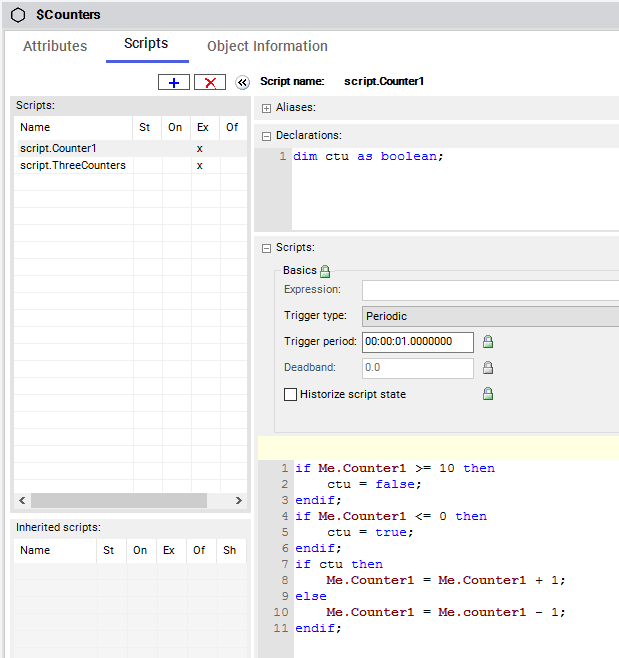This screenshot has width=619, height=658.
Task: Expand the Aliases section
Action: point(267,108)
